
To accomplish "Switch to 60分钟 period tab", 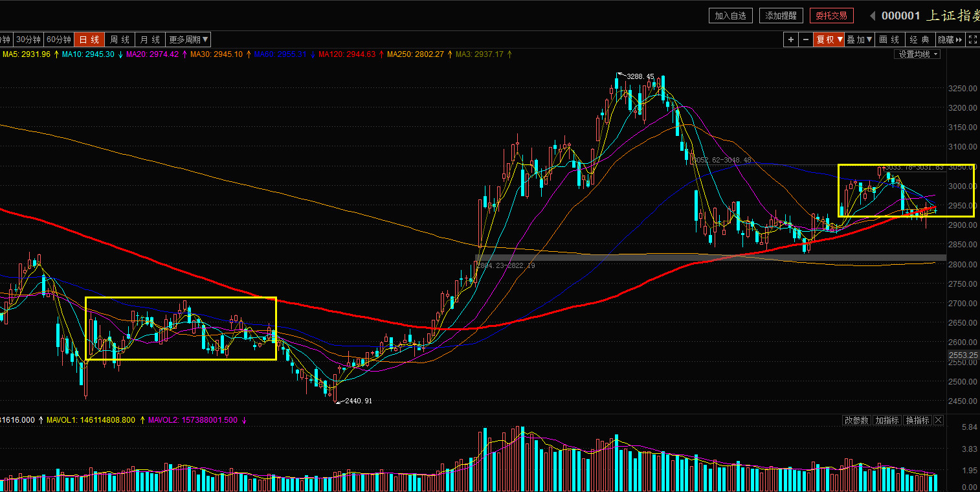I will coord(59,39).
